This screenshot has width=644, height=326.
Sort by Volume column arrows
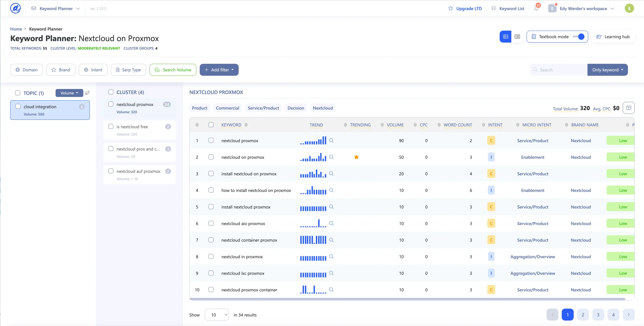pyautogui.click(x=382, y=125)
